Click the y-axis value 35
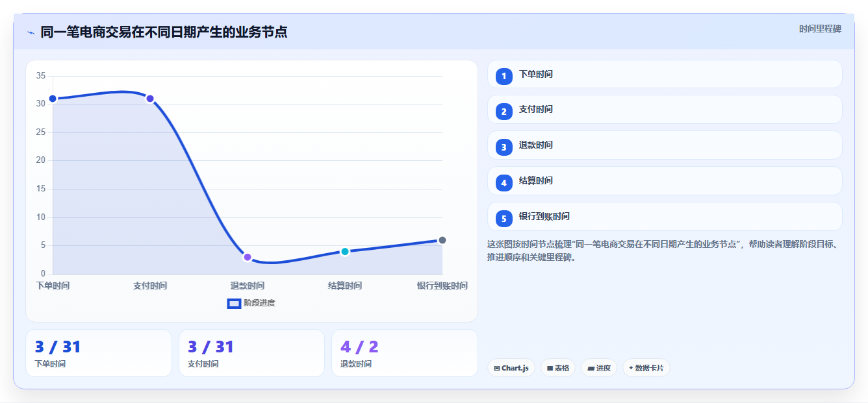The width and height of the screenshot is (868, 403). 41,76
